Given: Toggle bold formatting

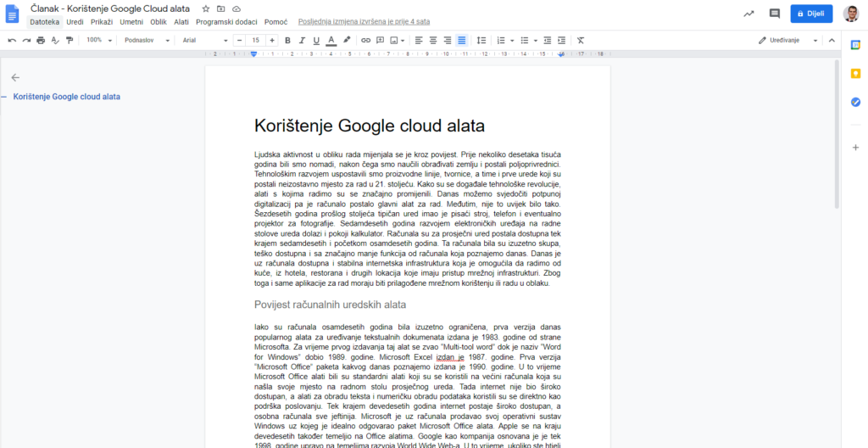Looking at the screenshot, I should [x=288, y=40].
